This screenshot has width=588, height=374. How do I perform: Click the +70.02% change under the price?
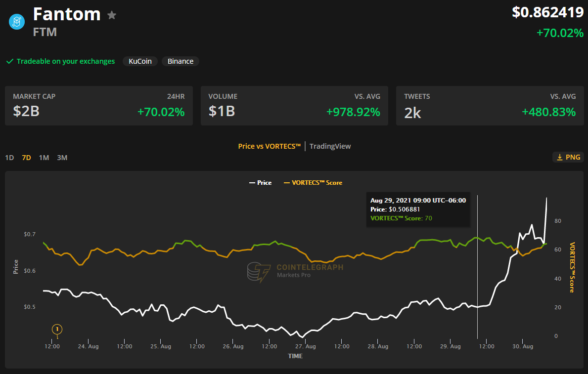click(x=560, y=33)
